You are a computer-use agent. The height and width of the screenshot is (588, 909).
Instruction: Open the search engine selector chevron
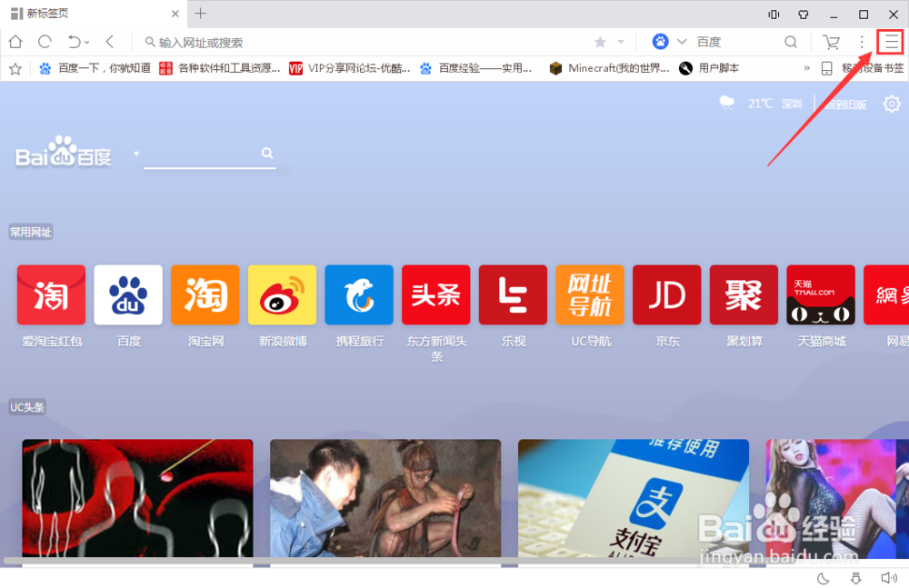682,42
